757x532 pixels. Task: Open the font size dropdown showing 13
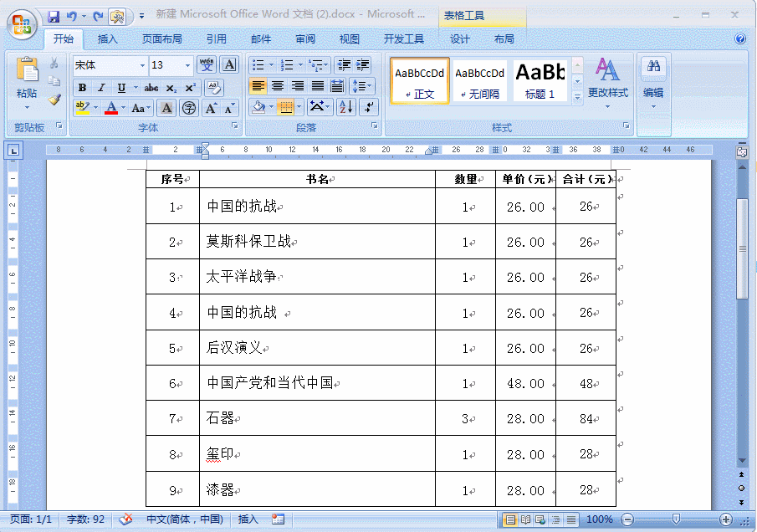coord(188,65)
